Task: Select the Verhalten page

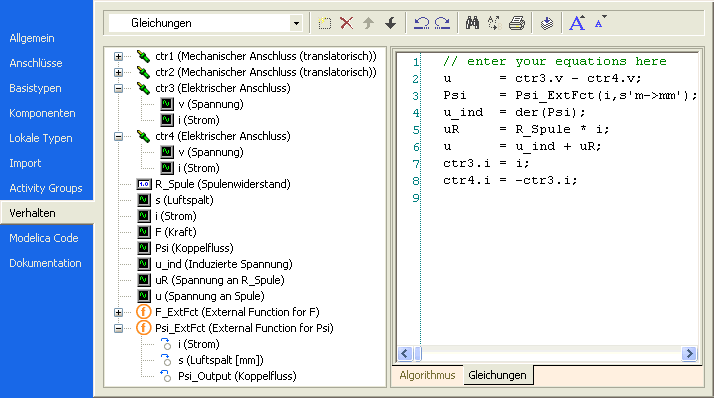Action: pos(32,213)
